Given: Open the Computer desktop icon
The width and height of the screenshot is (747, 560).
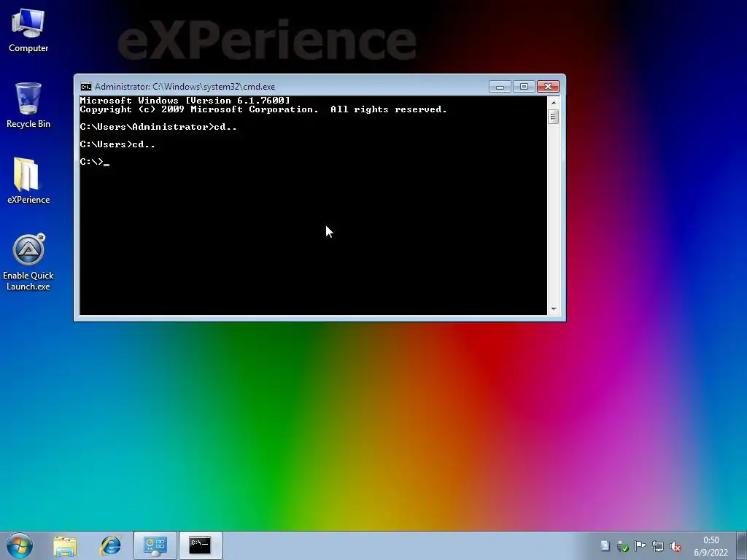Looking at the screenshot, I should (28, 31).
